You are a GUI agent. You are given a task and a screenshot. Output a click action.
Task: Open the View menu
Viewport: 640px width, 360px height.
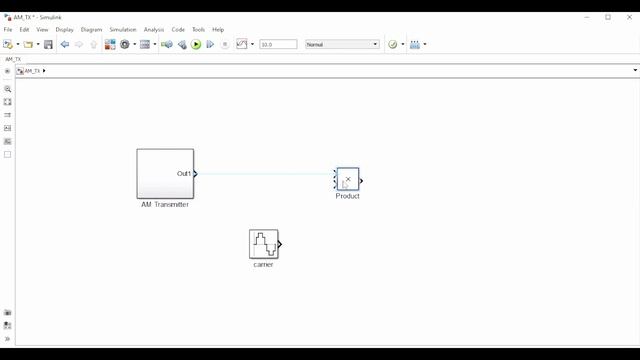pos(42,29)
